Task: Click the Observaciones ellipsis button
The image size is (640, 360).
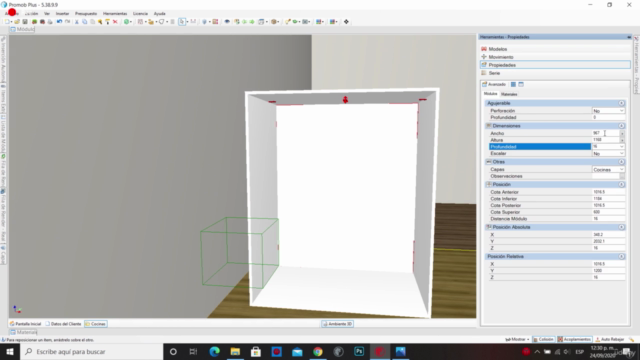Action: 622,176
